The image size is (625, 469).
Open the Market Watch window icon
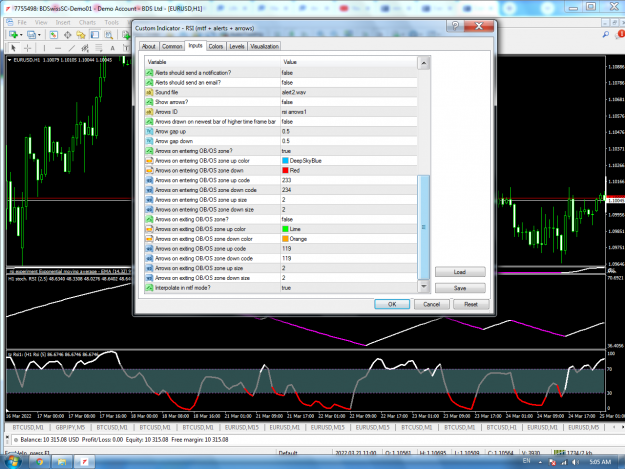[x=53, y=35]
